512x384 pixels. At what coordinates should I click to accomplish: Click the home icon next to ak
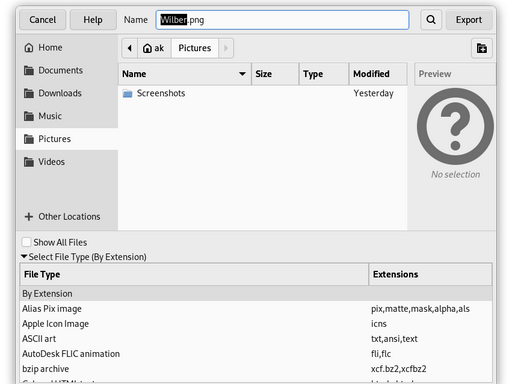tap(147, 49)
